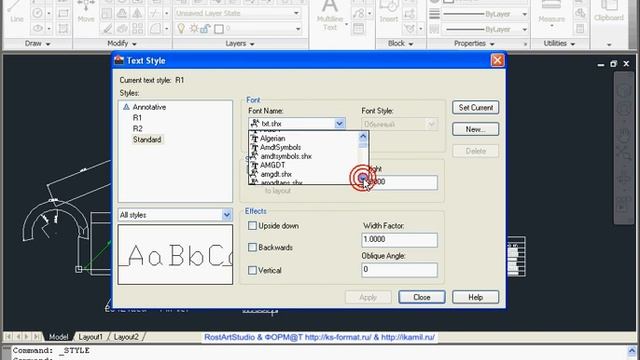Click the New... style button
640x360 pixels.
(476, 129)
